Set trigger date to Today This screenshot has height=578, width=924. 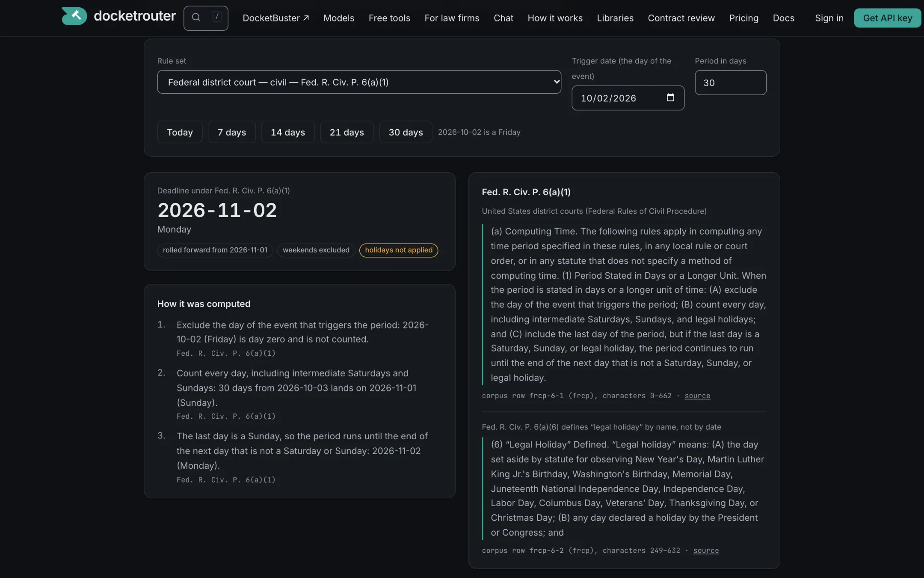point(180,132)
